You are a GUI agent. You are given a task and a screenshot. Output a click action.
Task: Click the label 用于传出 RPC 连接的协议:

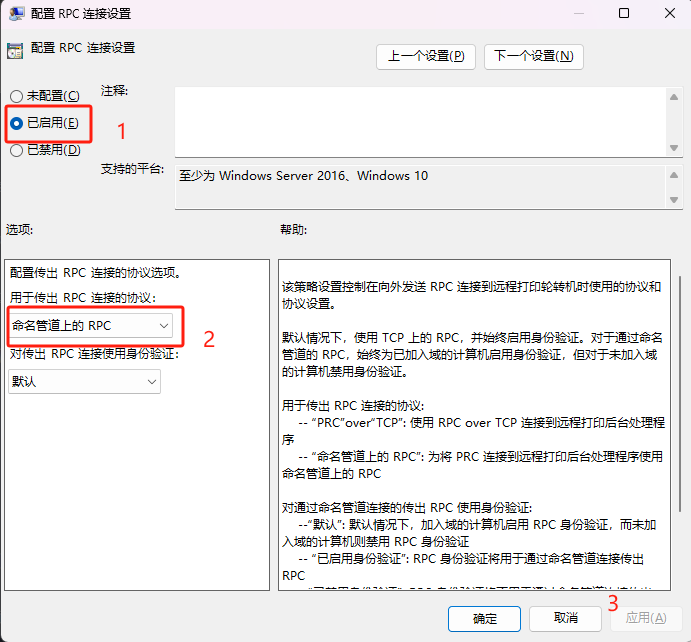pos(83,298)
